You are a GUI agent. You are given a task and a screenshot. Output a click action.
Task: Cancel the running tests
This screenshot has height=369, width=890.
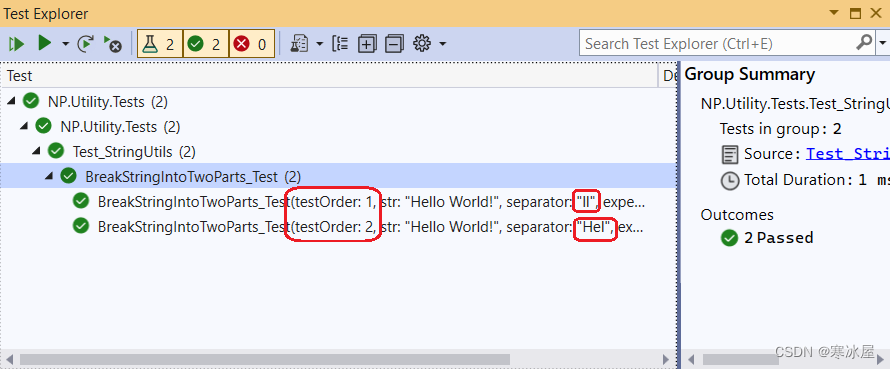point(112,44)
